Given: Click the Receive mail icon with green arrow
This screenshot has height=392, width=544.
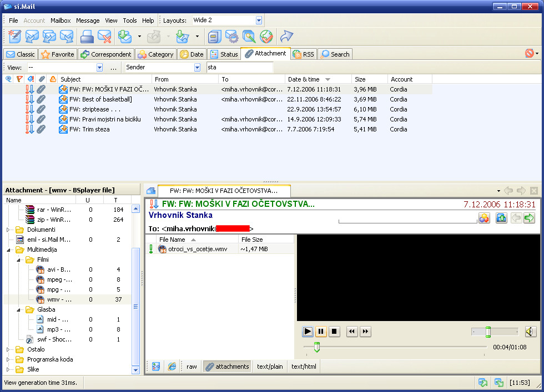Looking at the screenshot, I should coord(125,37).
